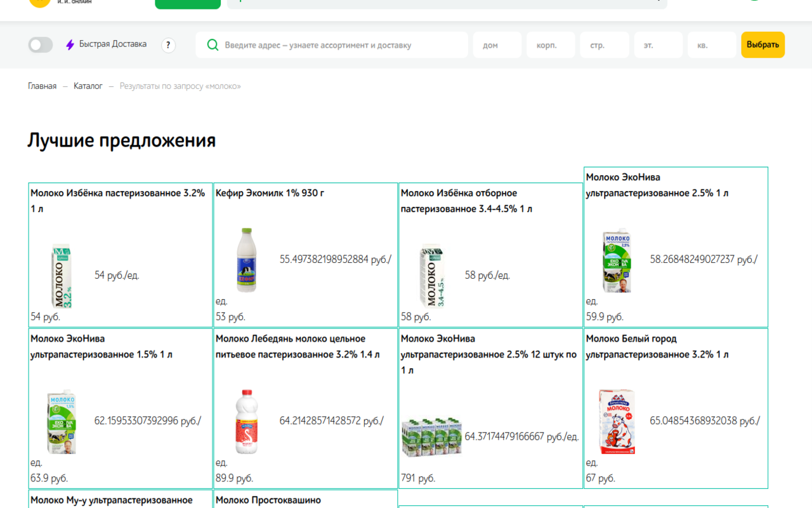The height and width of the screenshot is (508, 812).
Task: Click the yellow Выбрать button
Action: (763, 45)
